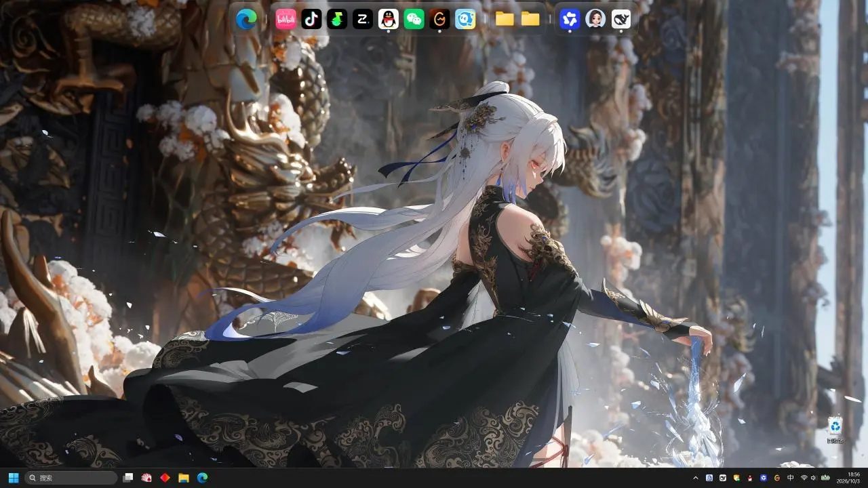Open the Windows Start menu
The image size is (868, 488).
(x=14, y=478)
